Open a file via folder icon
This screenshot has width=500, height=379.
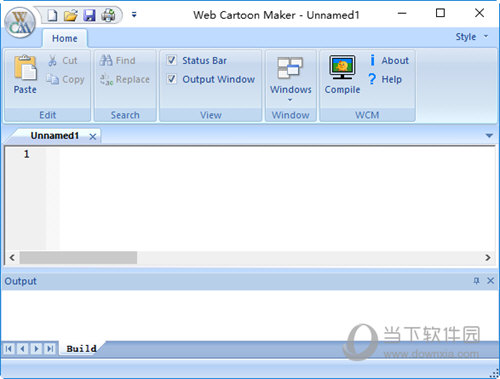point(71,15)
